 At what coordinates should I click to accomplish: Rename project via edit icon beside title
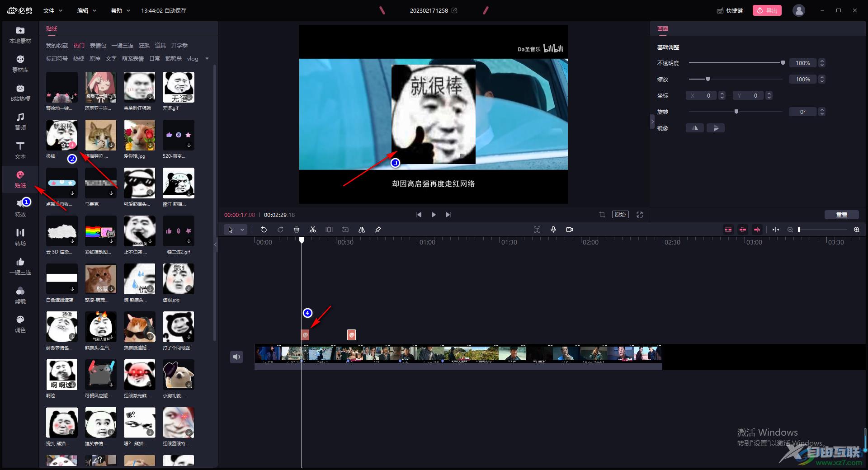[454, 10]
